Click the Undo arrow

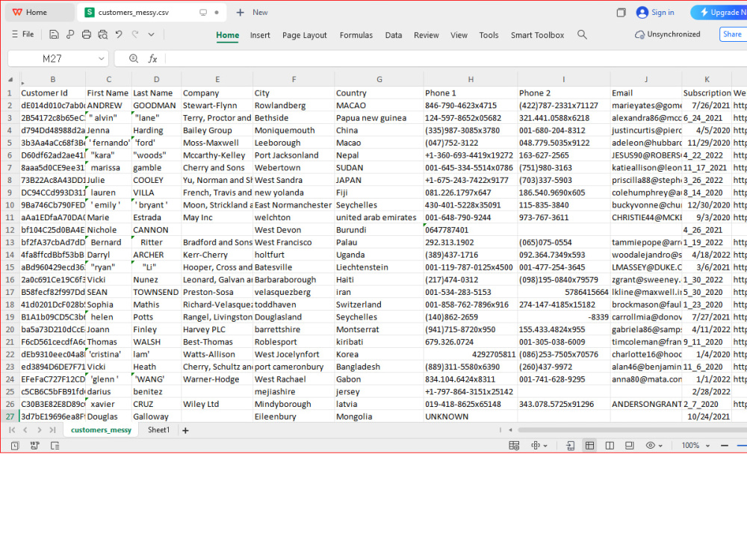coord(119,34)
